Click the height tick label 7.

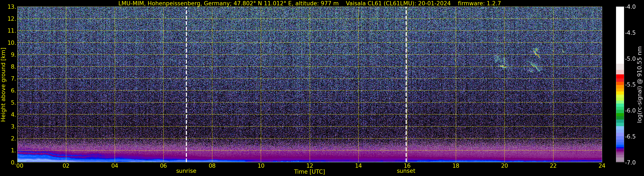[13, 79]
